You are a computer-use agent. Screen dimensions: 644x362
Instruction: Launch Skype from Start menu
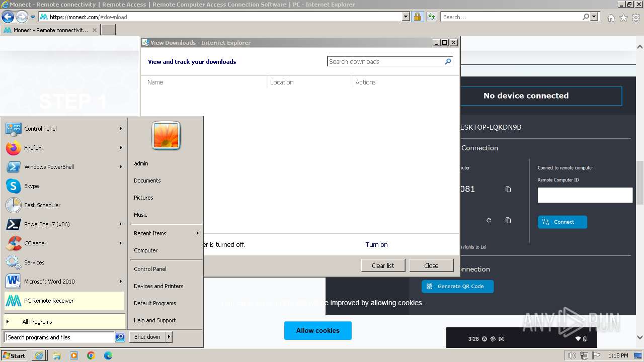coord(64,186)
